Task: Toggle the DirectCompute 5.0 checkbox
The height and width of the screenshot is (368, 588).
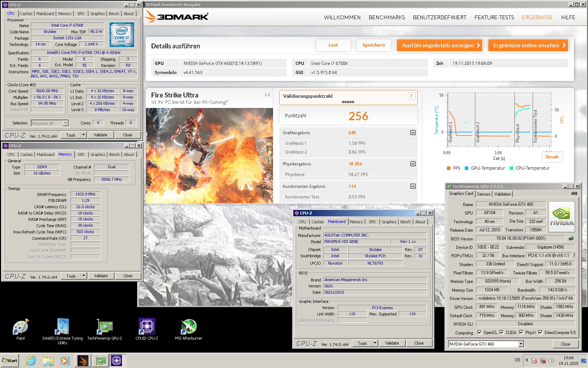Action: pos(540,332)
